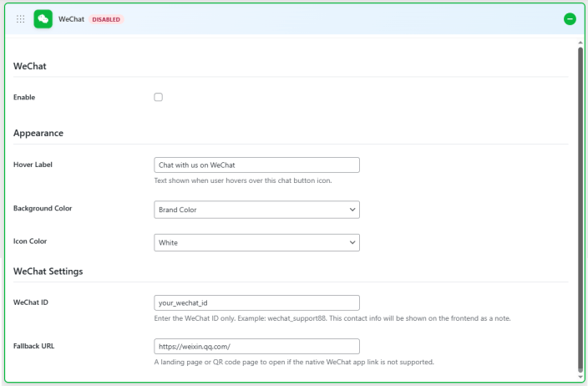
Task: Click the Icon Color label
Action: (30, 241)
